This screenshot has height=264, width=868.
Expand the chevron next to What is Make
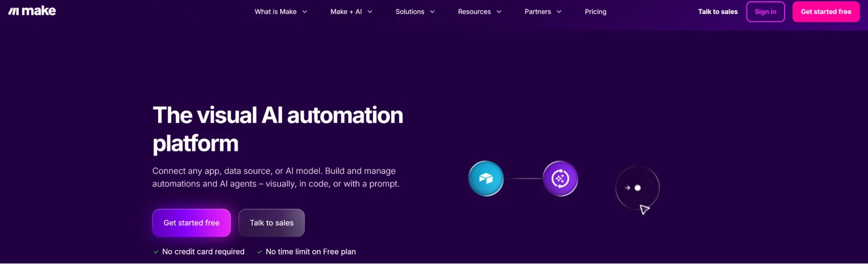(x=305, y=12)
